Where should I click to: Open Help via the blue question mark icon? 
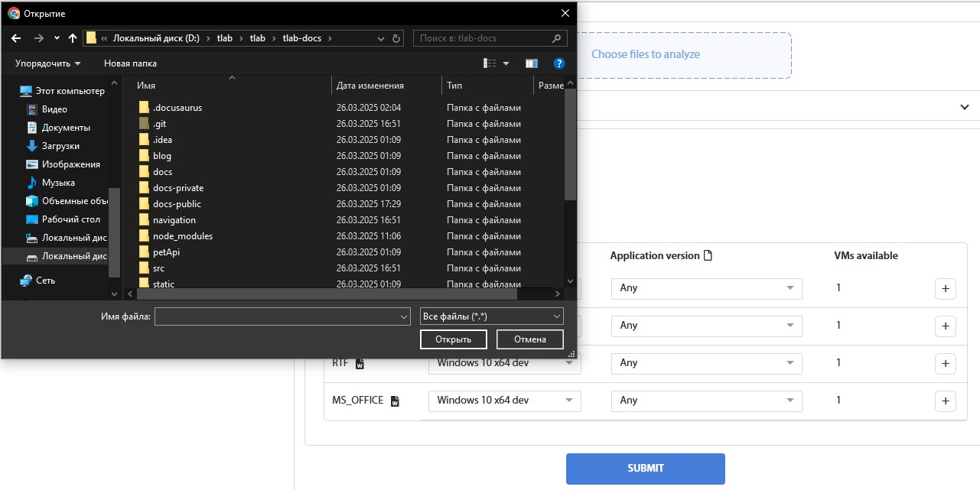[559, 63]
